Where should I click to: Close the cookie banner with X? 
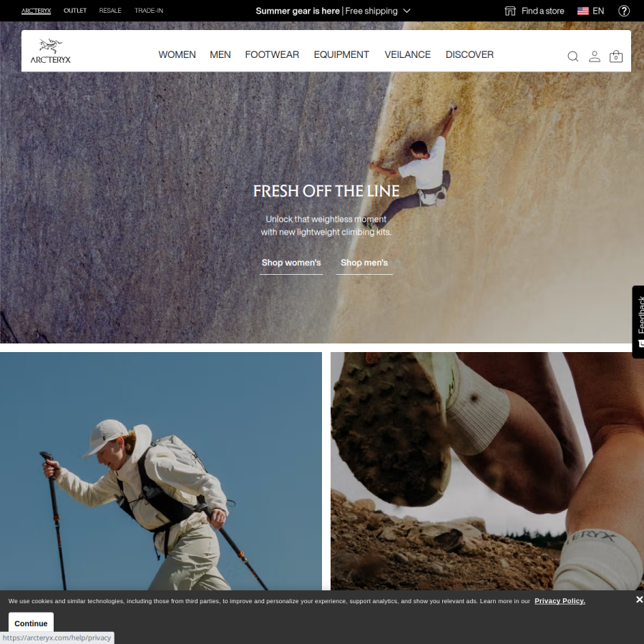(639, 599)
